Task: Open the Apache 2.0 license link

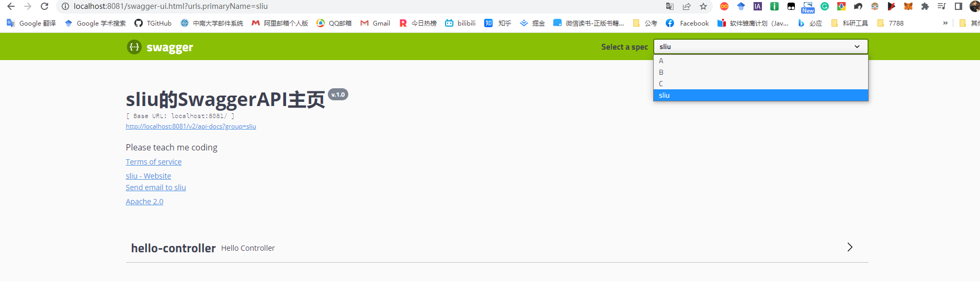Action: 144,202
